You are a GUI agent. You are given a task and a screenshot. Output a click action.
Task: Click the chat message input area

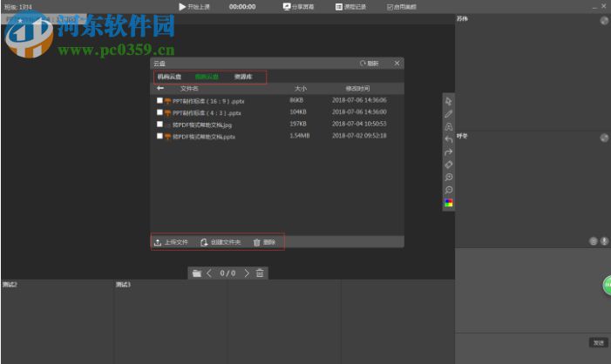(x=522, y=348)
